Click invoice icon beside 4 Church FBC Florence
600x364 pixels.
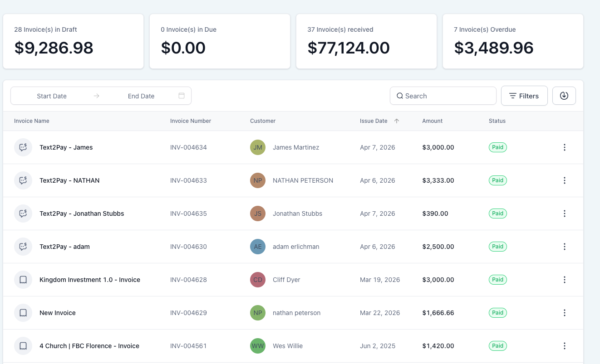coord(23,346)
